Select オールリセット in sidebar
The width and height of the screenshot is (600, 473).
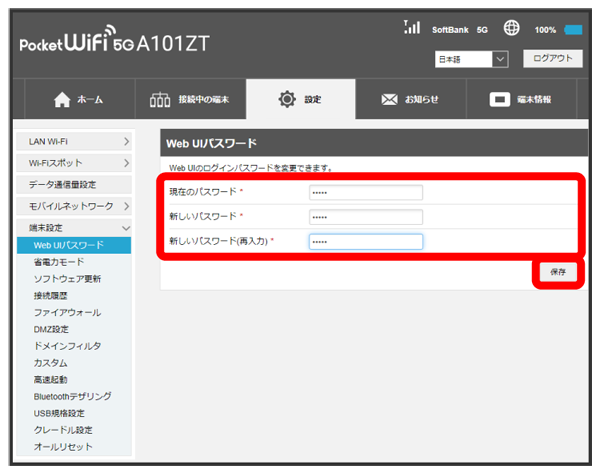point(62,446)
